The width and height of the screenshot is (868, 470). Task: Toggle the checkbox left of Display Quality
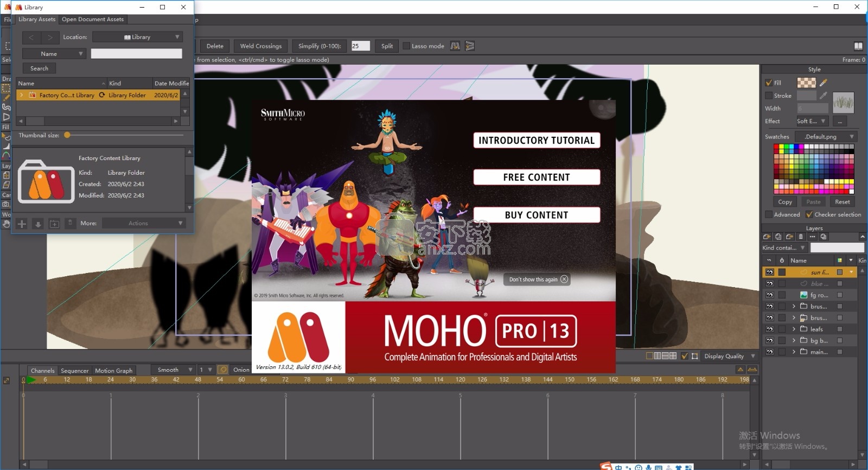(x=685, y=356)
